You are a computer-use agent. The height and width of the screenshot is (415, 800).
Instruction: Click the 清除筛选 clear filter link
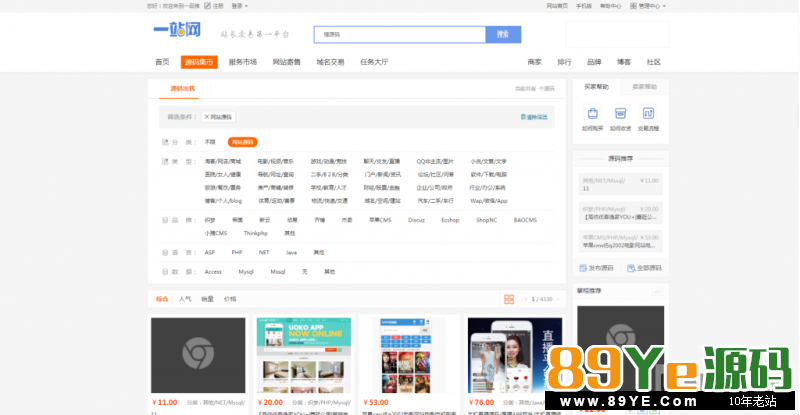point(534,117)
